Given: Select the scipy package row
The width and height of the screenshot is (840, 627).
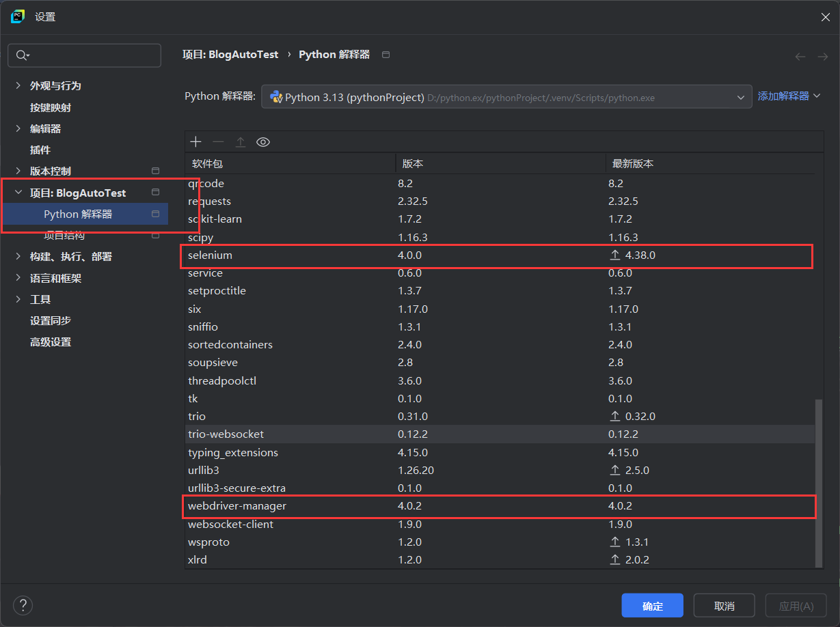Looking at the screenshot, I should click(500, 238).
